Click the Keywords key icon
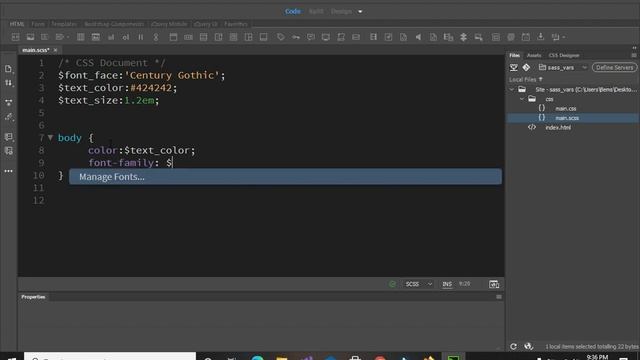 pyautogui.click(x=296, y=37)
